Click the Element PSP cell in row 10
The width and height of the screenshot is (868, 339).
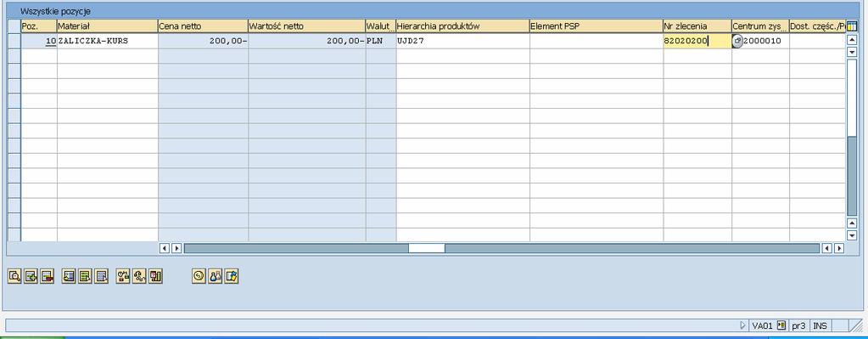pos(596,41)
